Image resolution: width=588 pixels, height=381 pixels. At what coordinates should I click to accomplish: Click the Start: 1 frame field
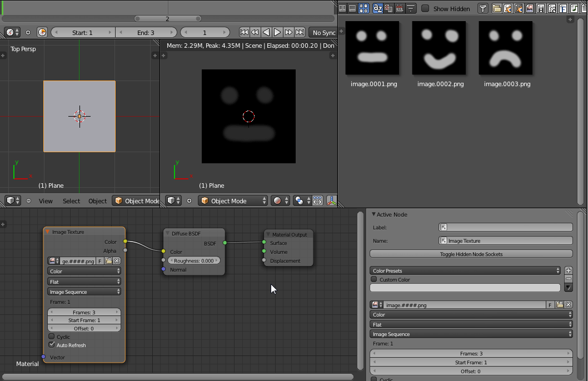tap(82, 33)
